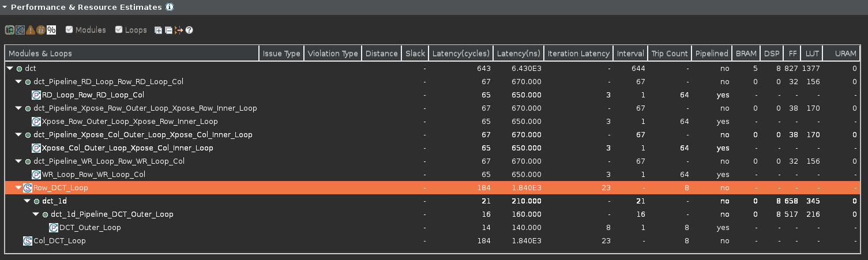Collapse the Performance & Resource Estimates section
The image size is (868, 260).
click(x=5, y=7)
